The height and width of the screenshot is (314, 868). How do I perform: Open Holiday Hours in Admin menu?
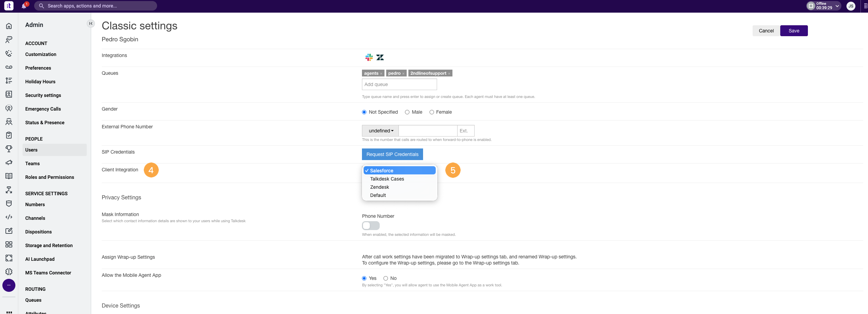(40, 82)
